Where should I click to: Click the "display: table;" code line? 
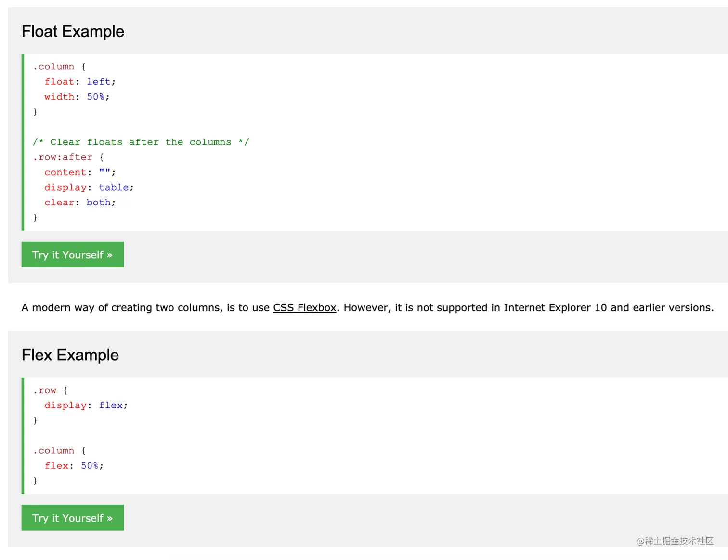[89, 187]
